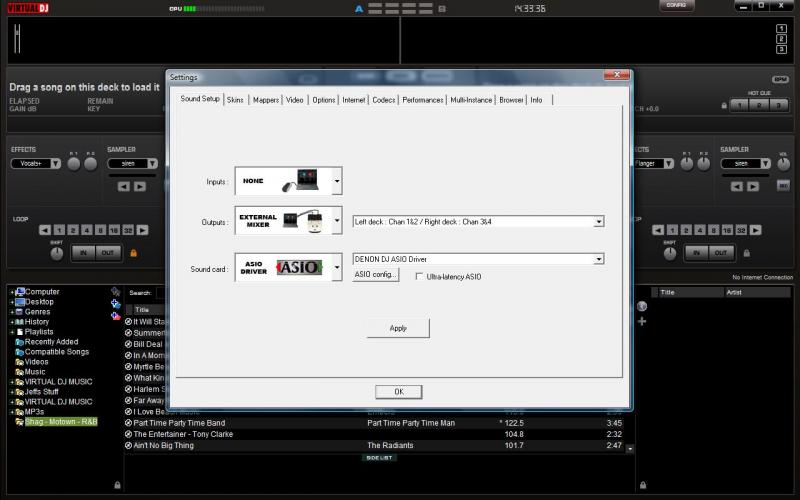Expand the History tree node
Screen dimensions: 800x500
(12, 322)
